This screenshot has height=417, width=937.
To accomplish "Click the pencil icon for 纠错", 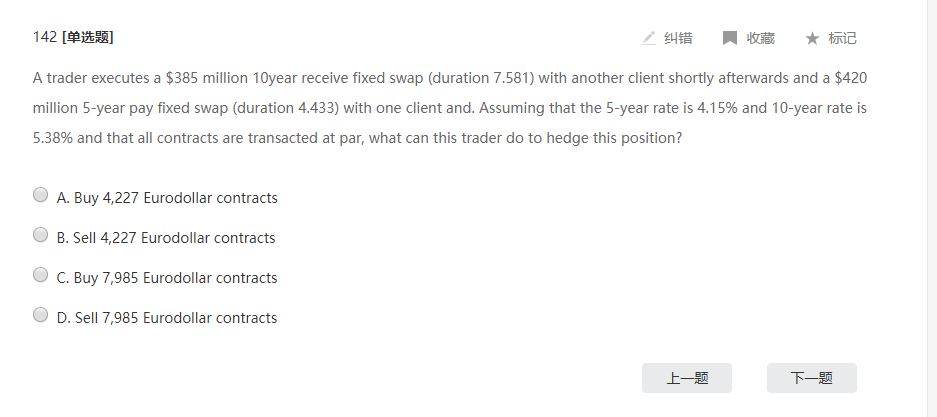I will click(649, 38).
